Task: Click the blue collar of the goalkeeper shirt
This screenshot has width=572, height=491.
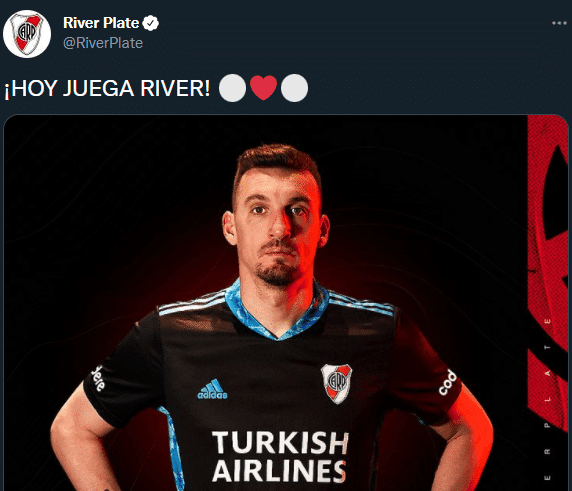Action: (x=277, y=312)
